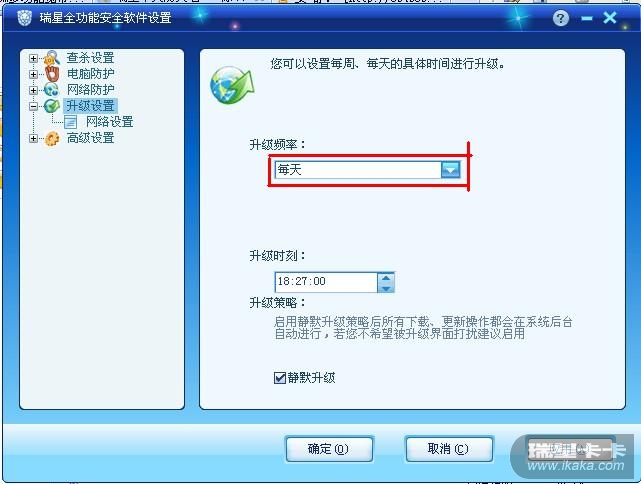Open the 升级频率 dropdown arrow
The height and width of the screenshot is (484, 641).
click(x=450, y=170)
